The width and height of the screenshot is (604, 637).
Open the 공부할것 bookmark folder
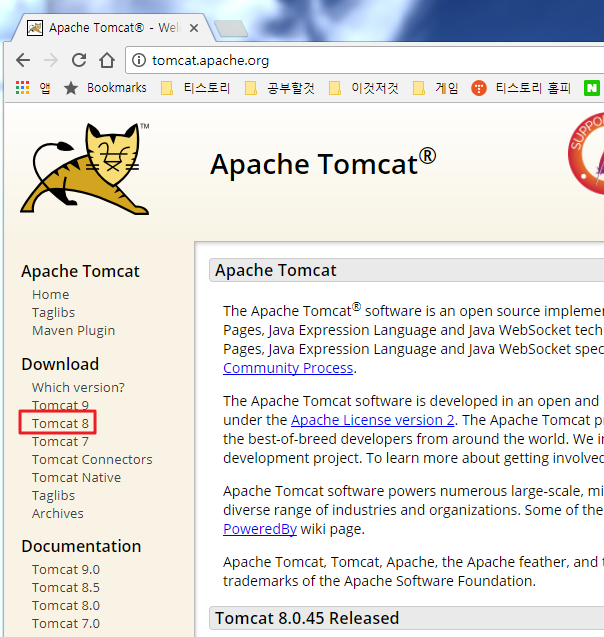pyautogui.click(x=279, y=88)
